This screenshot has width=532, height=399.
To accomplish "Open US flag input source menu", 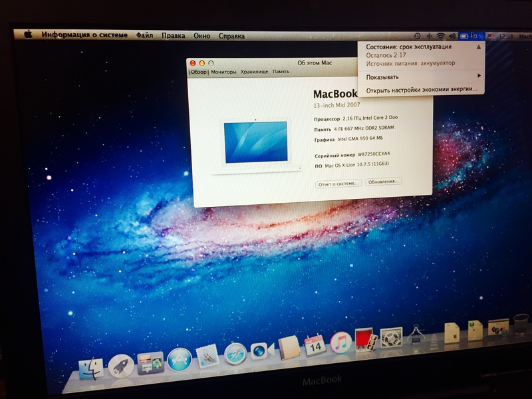I will click(491, 36).
